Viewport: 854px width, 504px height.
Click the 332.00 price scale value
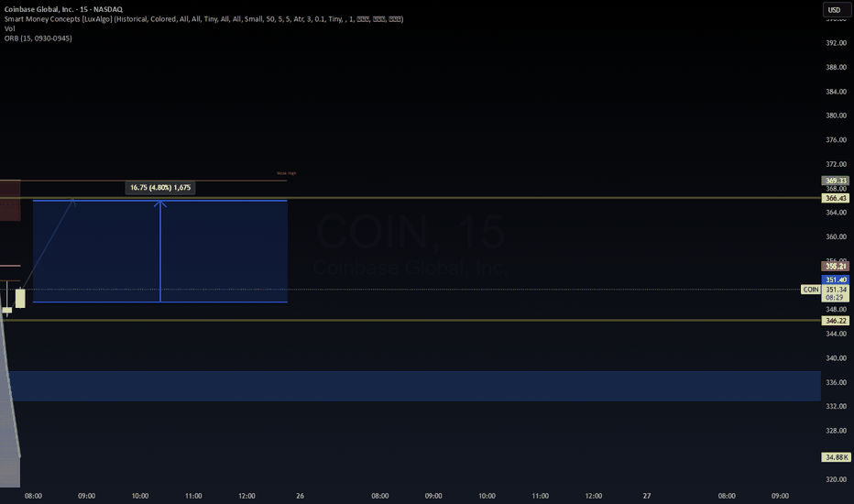pos(836,407)
